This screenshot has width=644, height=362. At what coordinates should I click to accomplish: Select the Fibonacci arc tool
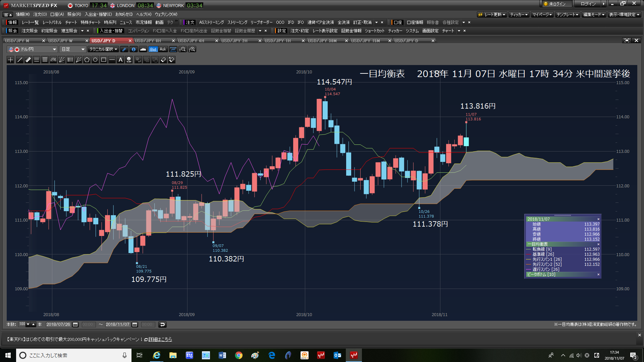(x=53, y=60)
